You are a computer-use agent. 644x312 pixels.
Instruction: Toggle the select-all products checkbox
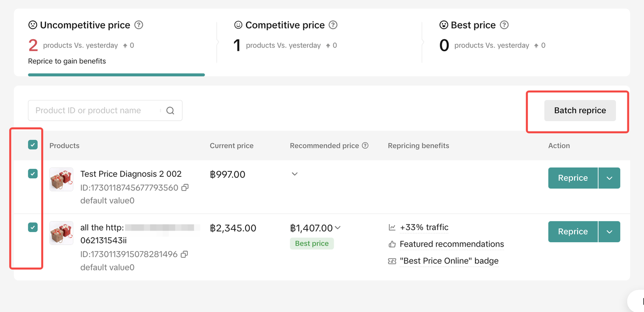click(33, 145)
